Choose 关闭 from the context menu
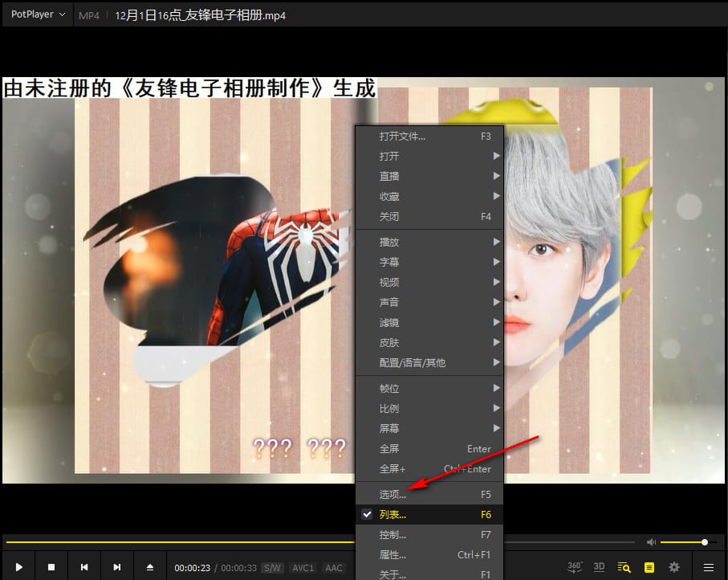Image resolution: width=728 pixels, height=580 pixels. click(x=429, y=217)
